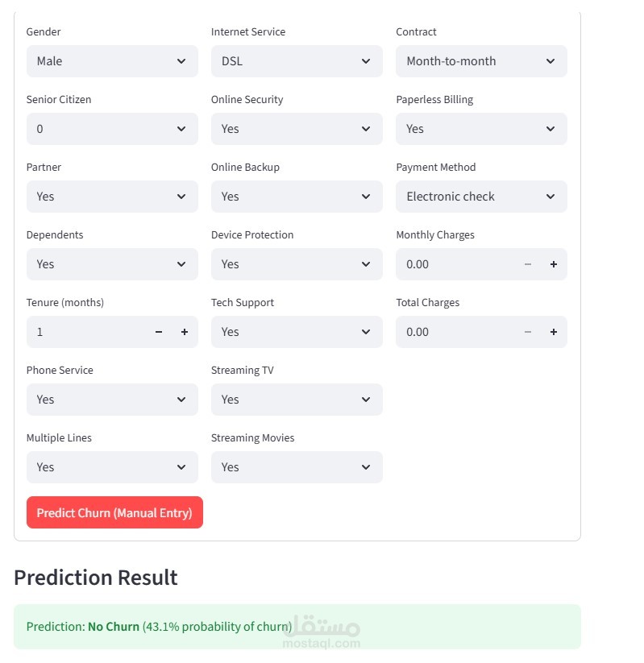Expand the Tech Support dropdown
644x663 pixels.
coord(297,332)
